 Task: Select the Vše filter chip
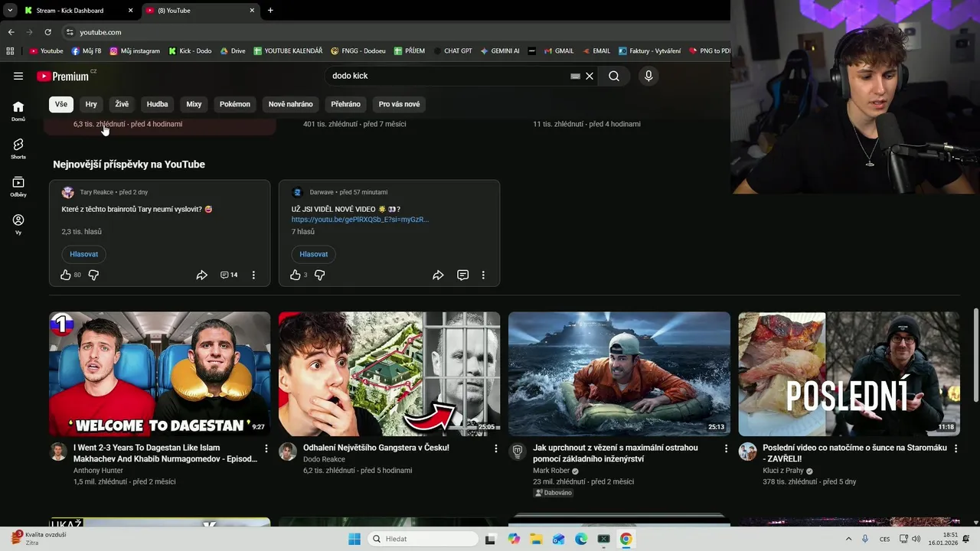(61, 104)
